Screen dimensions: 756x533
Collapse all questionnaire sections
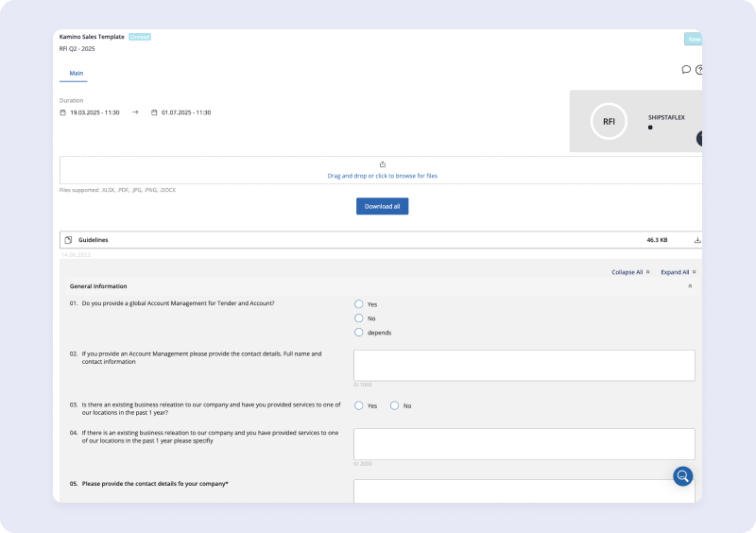[x=630, y=272]
